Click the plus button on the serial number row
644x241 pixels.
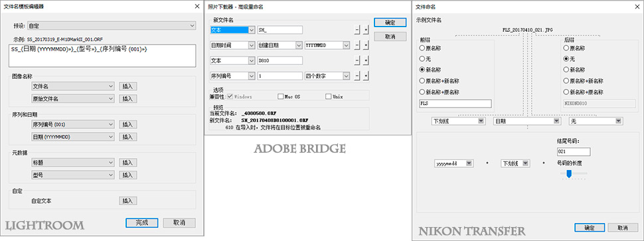366,76
